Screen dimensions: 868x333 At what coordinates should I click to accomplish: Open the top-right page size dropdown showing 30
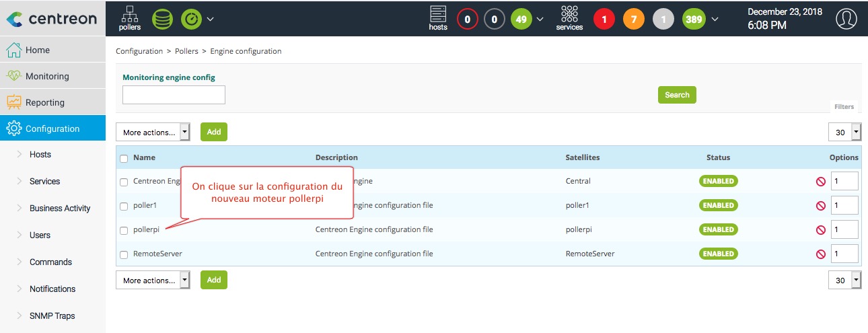(x=844, y=133)
